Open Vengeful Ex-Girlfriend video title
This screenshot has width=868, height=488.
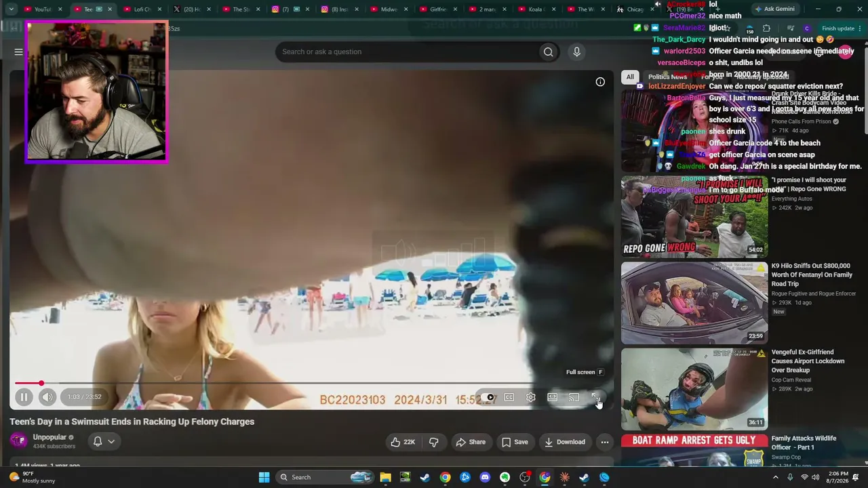point(808,361)
